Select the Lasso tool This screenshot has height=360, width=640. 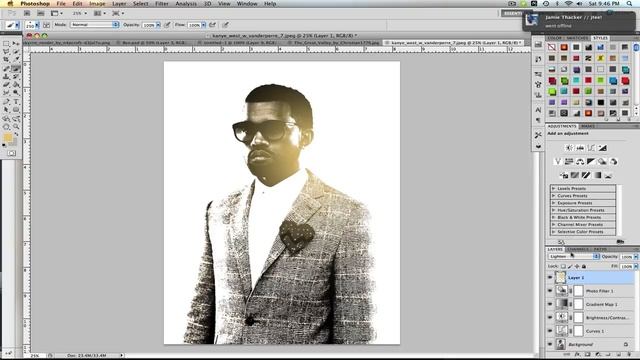6,51
